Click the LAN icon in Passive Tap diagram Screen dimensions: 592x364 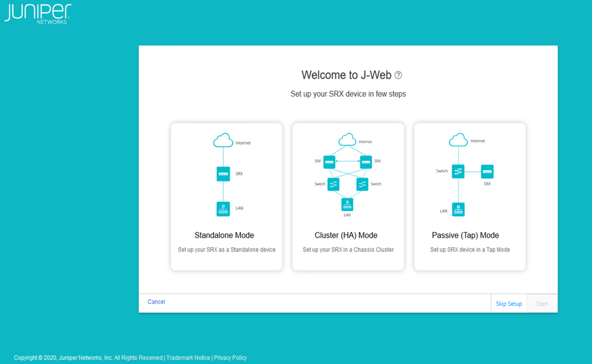[x=458, y=209]
